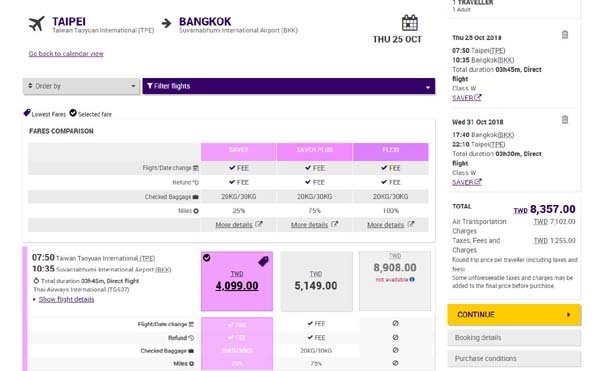Delete the Wed 31 Oct 2018 flight with trash icon
The image size is (600, 371).
565,120
